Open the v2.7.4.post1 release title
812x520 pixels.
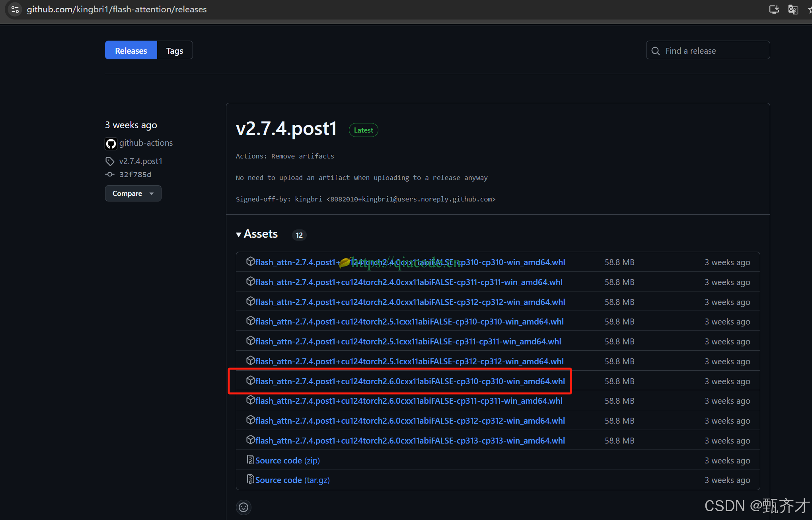(286, 129)
